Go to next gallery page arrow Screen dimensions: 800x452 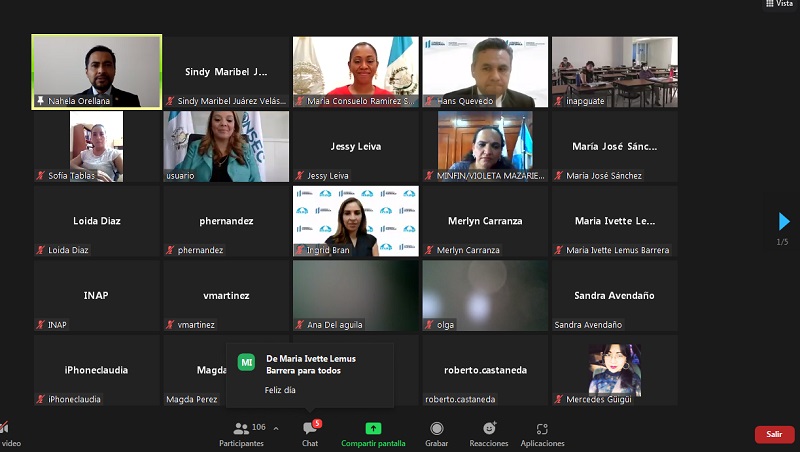click(x=783, y=222)
